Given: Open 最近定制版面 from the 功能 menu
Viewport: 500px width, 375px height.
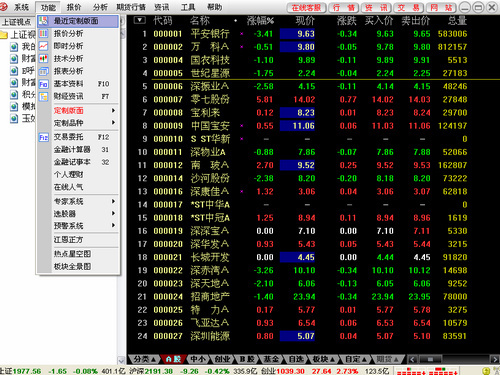Looking at the screenshot, I should pyautogui.click(x=78, y=21).
